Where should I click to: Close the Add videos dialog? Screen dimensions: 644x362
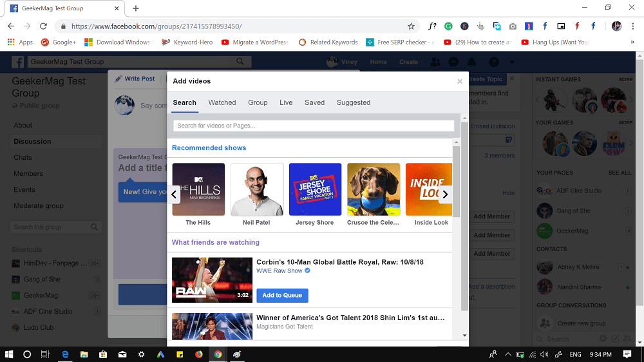coord(460,81)
